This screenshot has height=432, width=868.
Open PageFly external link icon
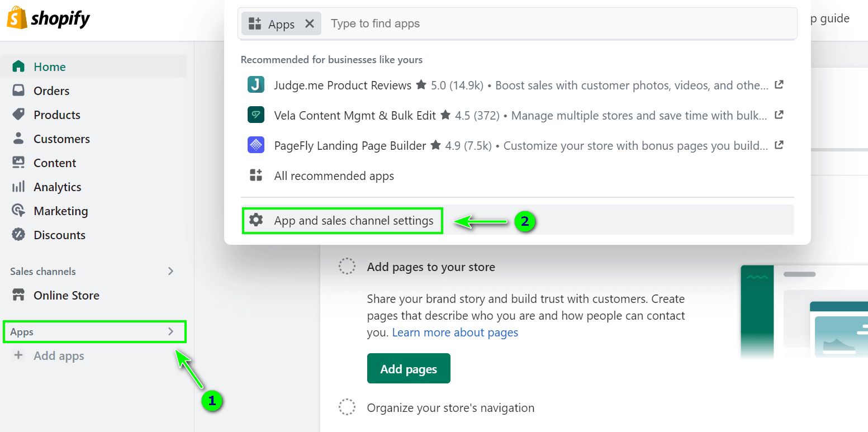pyautogui.click(x=779, y=145)
